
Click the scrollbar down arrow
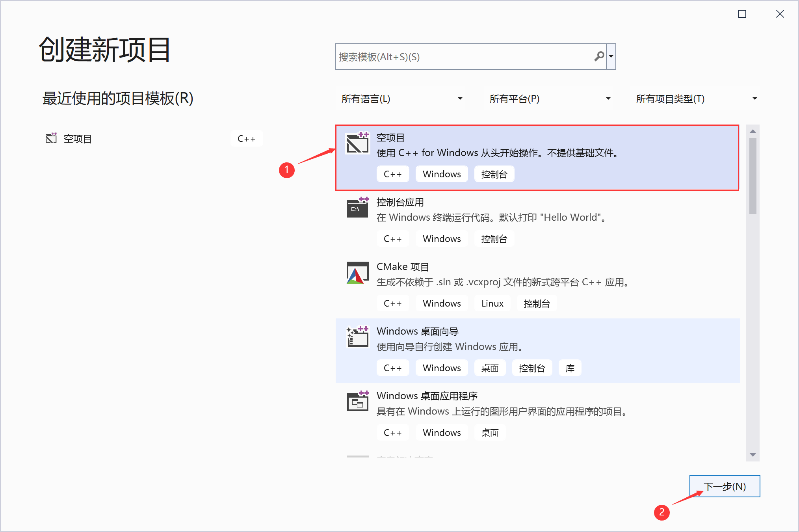(x=753, y=455)
